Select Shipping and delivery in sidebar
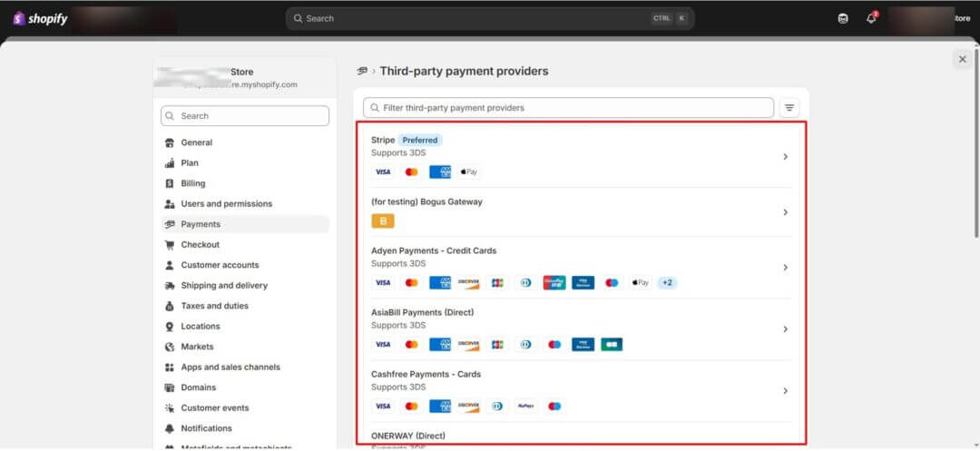Viewport: 980px width, 451px height. (x=224, y=286)
